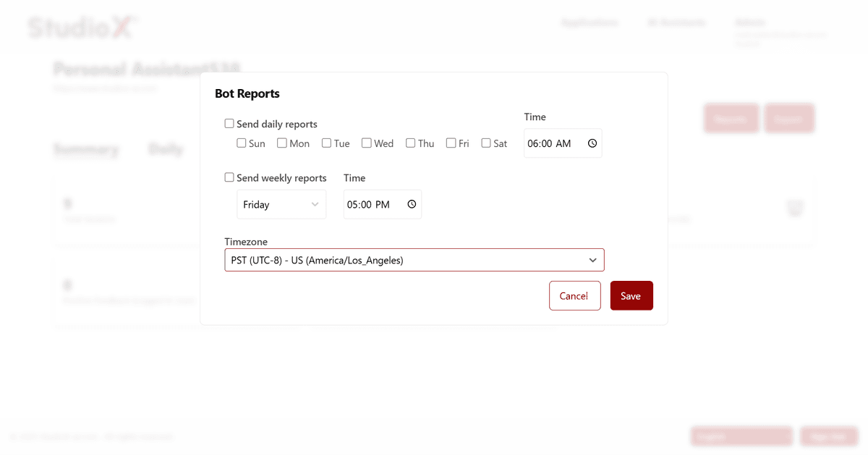Enable Send weekly reports
The height and width of the screenshot is (456, 868).
tap(229, 177)
